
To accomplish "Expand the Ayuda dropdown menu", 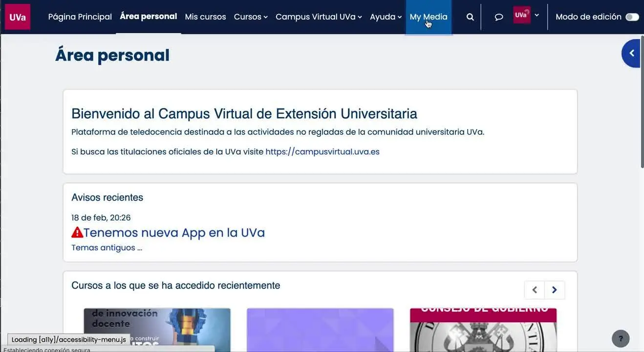I will click(386, 17).
